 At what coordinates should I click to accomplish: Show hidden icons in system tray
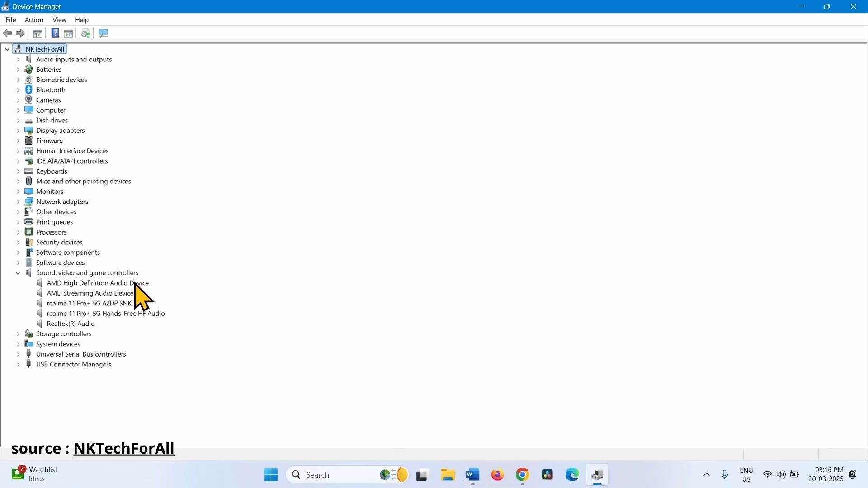pyautogui.click(x=707, y=475)
